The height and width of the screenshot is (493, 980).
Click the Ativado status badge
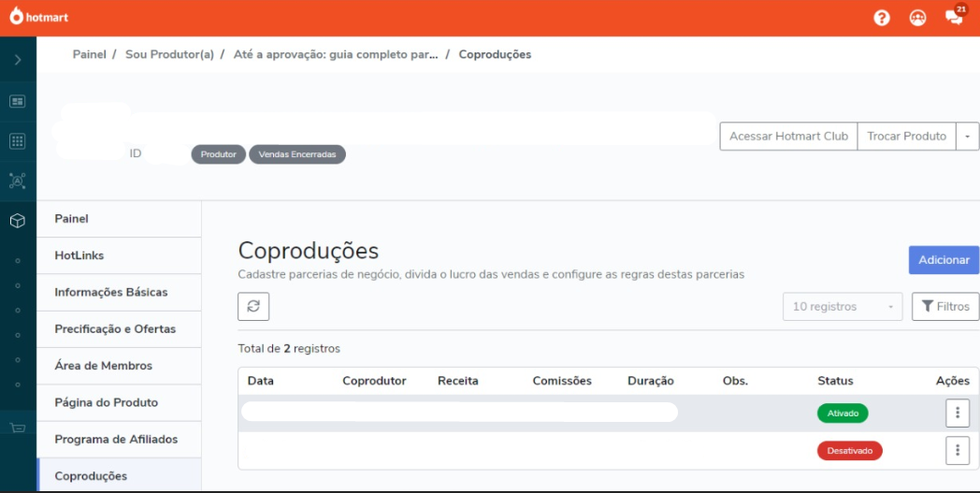843,413
